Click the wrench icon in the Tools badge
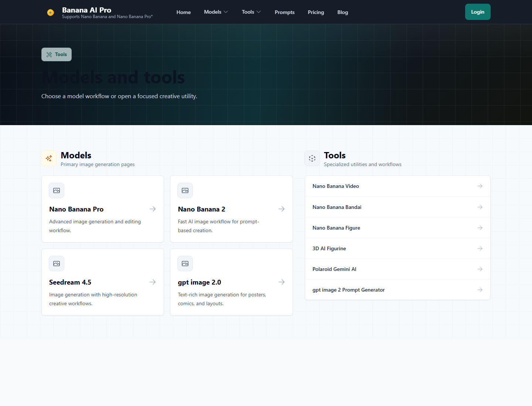Viewport: 532px width, 406px height. pos(49,55)
